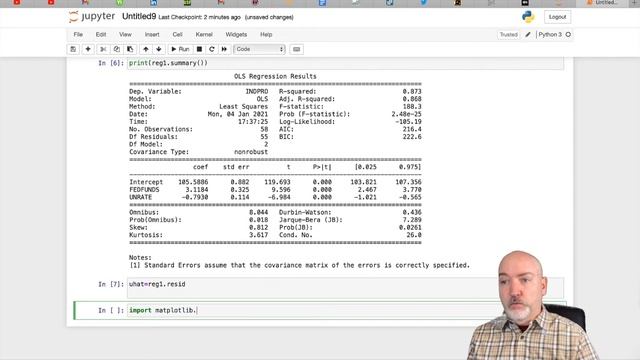The height and width of the screenshot is (360, 640).
Task: Open the command palette keyboard icon
Action: pos(297,49)
